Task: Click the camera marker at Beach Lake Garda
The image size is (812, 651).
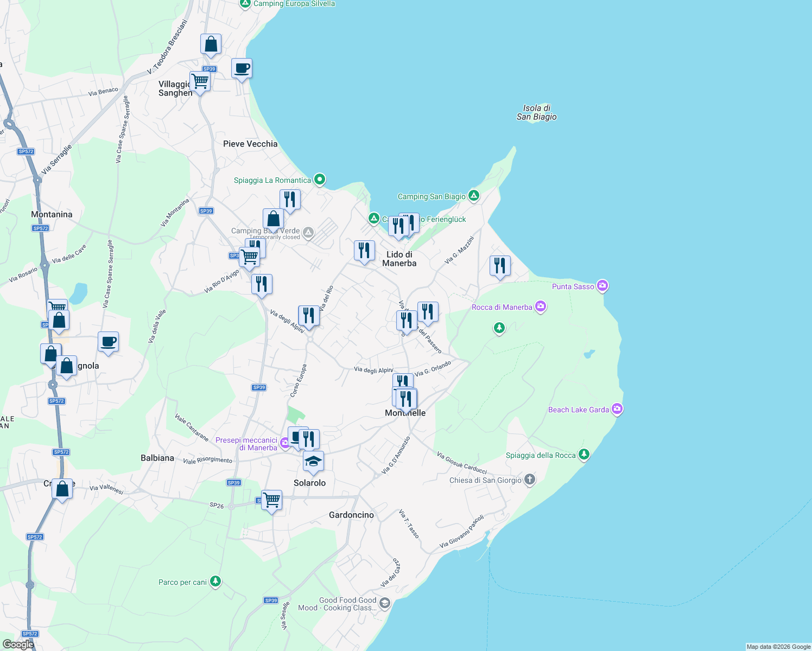Action: pyautogui.click(x=617, y=408)
